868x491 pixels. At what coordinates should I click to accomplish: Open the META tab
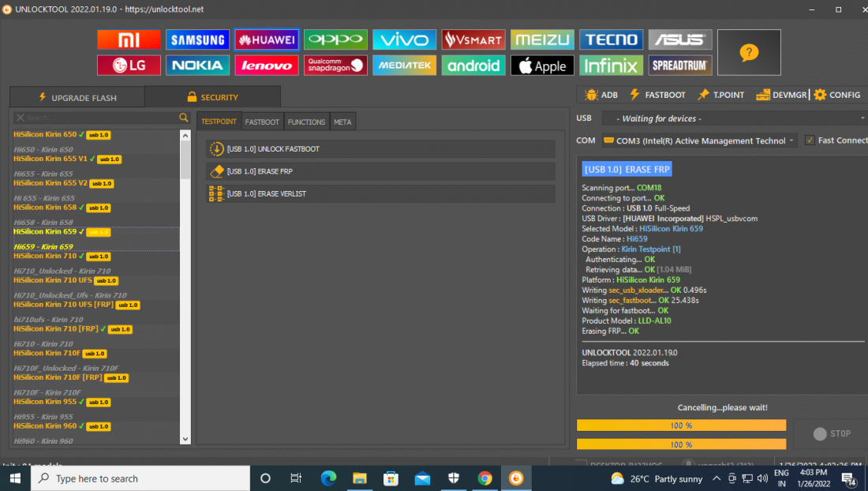click(342, 122)
